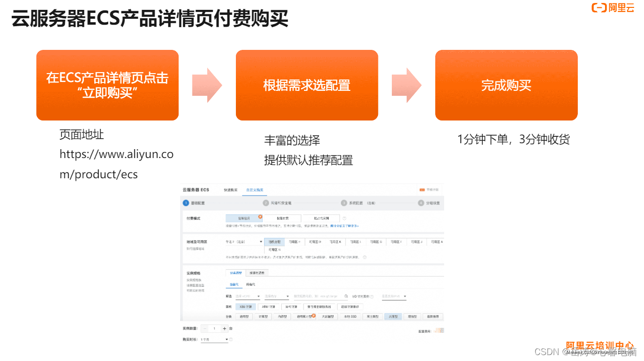
Task: Select X86 计算 architecture
Action: point(246,307)
